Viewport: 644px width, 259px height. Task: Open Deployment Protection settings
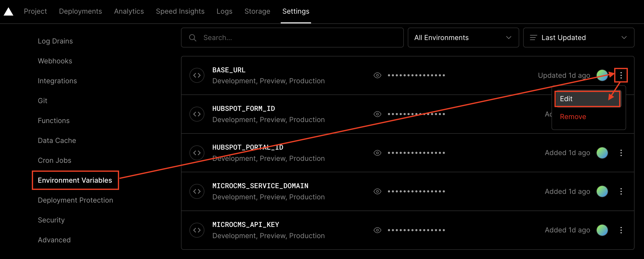point(75,200)
